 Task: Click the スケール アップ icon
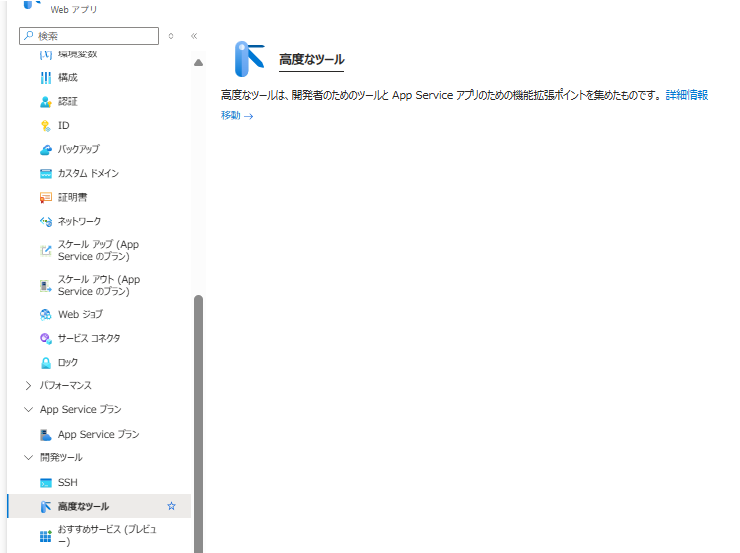point(46,251)
